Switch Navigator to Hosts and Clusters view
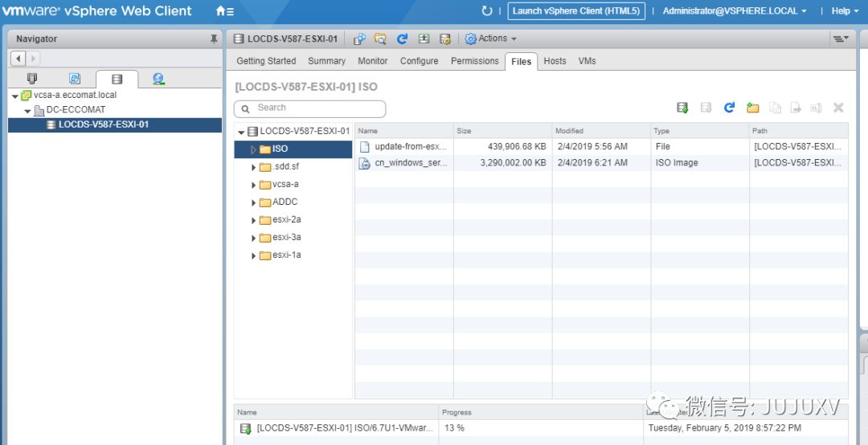The height and width of the screenshot is (445, 868). pyautogui.click(x=32, y=79)
